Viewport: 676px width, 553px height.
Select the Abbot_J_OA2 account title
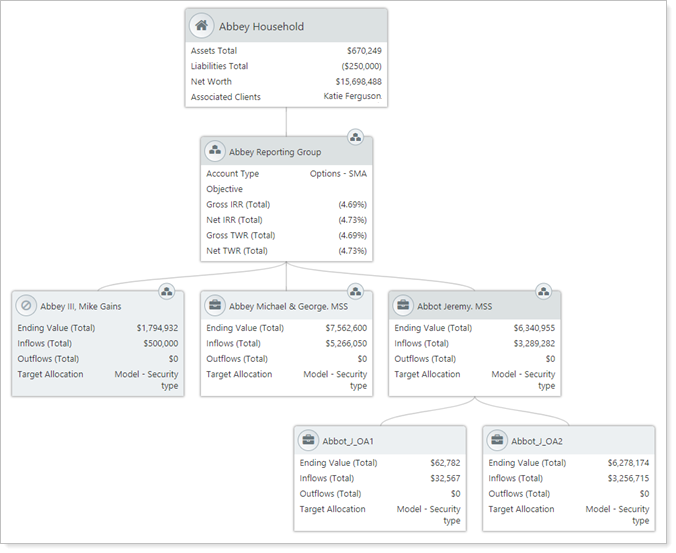click(536, 441)
